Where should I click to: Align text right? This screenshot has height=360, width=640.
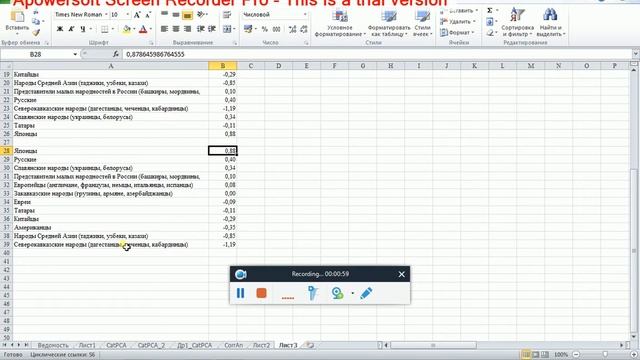pyautogui.click(x=187, y=29)
